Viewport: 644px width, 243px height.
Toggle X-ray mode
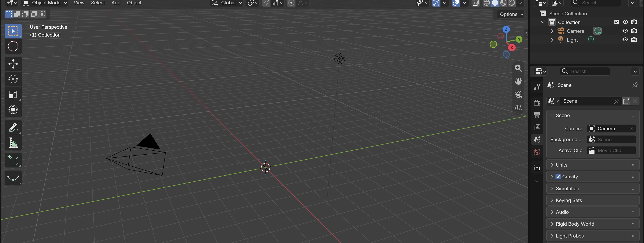(475, 3)
